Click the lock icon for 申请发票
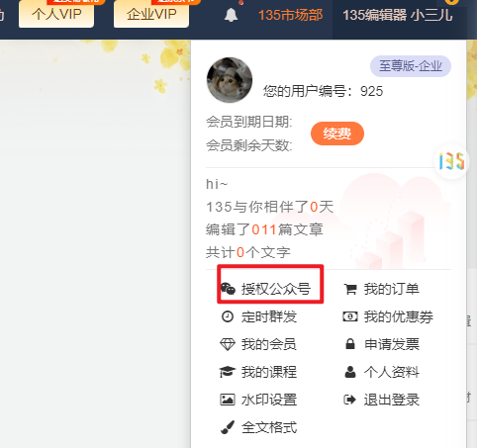The image size is (477, 448). tap(350, 344)
